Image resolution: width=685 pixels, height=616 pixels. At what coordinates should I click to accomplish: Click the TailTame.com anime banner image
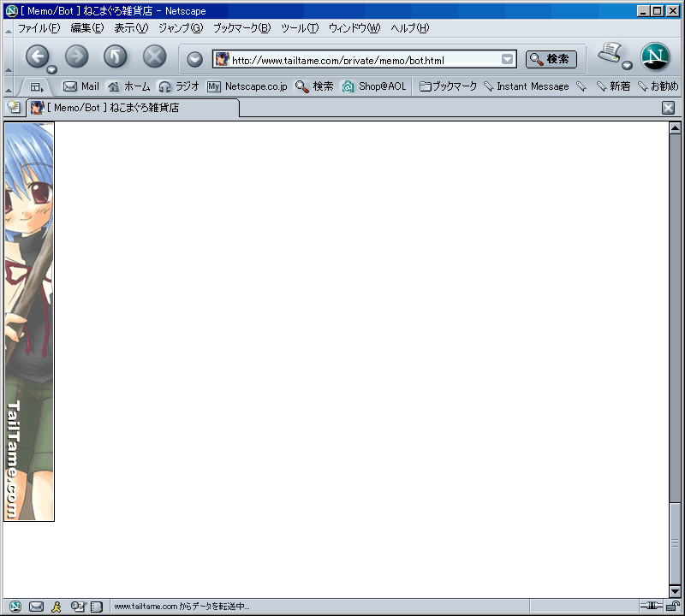pyautogui.click(x=29, y=322)
